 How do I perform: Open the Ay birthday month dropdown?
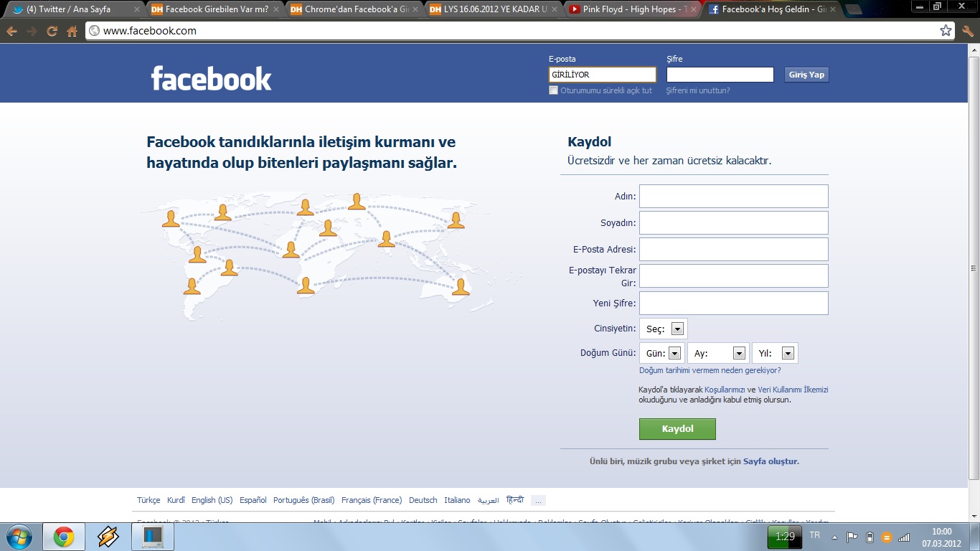click(x=718, y=353)
